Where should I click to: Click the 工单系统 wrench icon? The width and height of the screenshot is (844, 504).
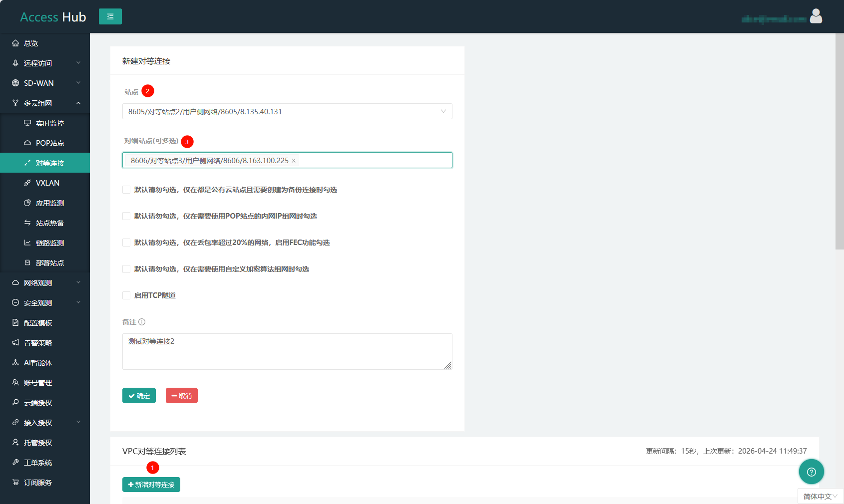pos(15,463)
